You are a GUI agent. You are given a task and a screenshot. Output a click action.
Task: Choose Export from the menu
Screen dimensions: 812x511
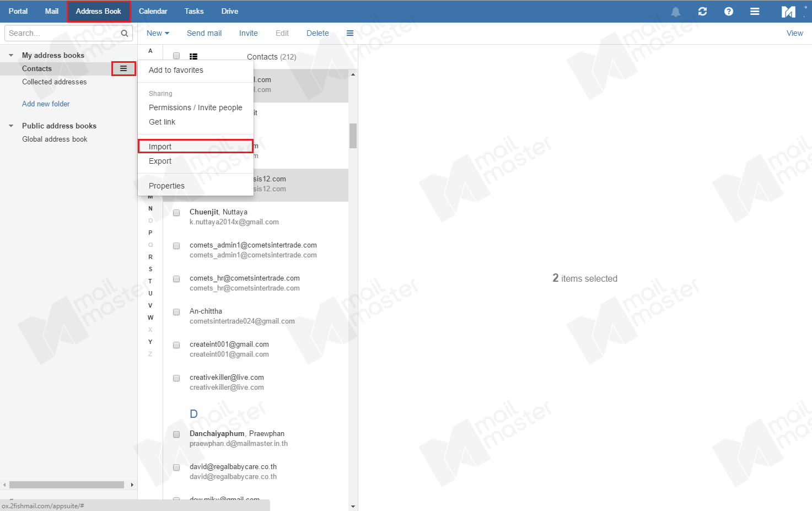pos(195,161)
